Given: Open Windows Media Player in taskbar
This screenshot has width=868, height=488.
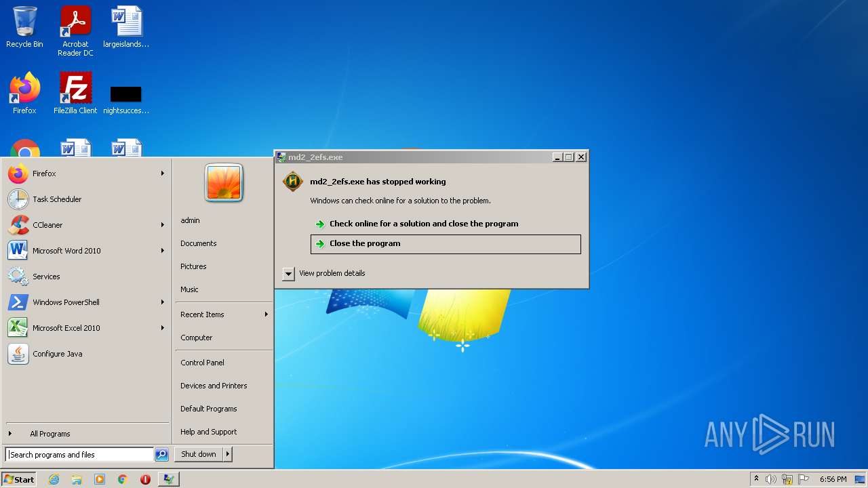Looking at the screenshot, I should click(100, 479).
